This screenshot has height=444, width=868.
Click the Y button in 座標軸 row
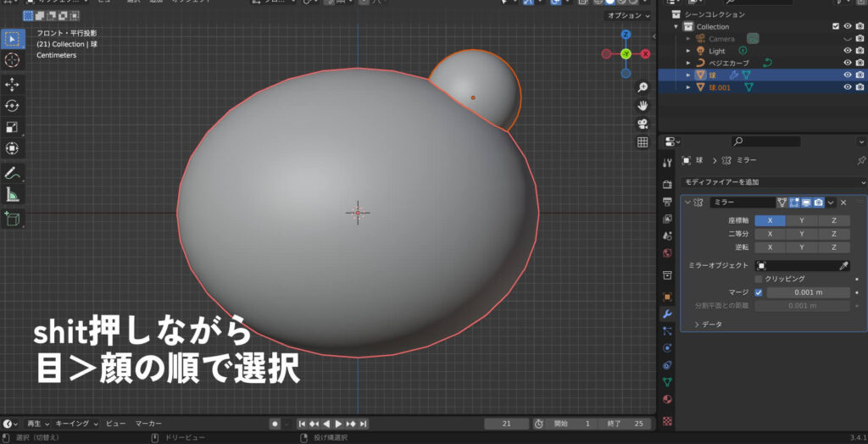[802, 220]
